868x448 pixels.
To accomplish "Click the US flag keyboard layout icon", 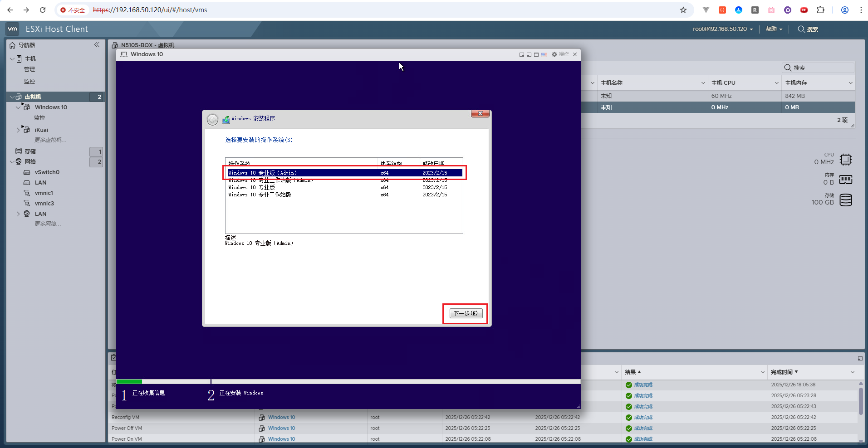I will [544, 54].
